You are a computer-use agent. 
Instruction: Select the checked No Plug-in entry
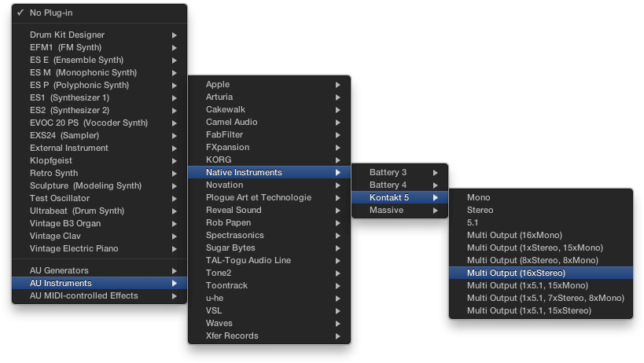[99, 13]
